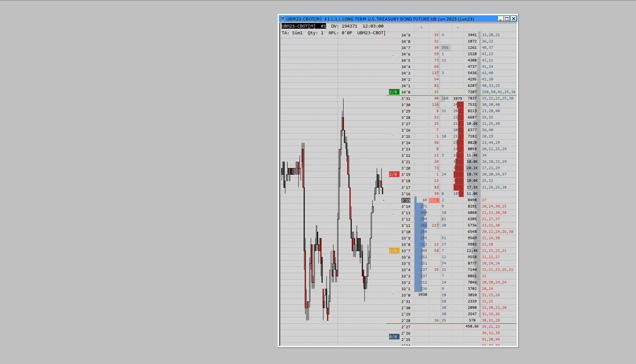Click the 356 cell in the 34'7 row
636x364 pixels.
tap(445, 48)
